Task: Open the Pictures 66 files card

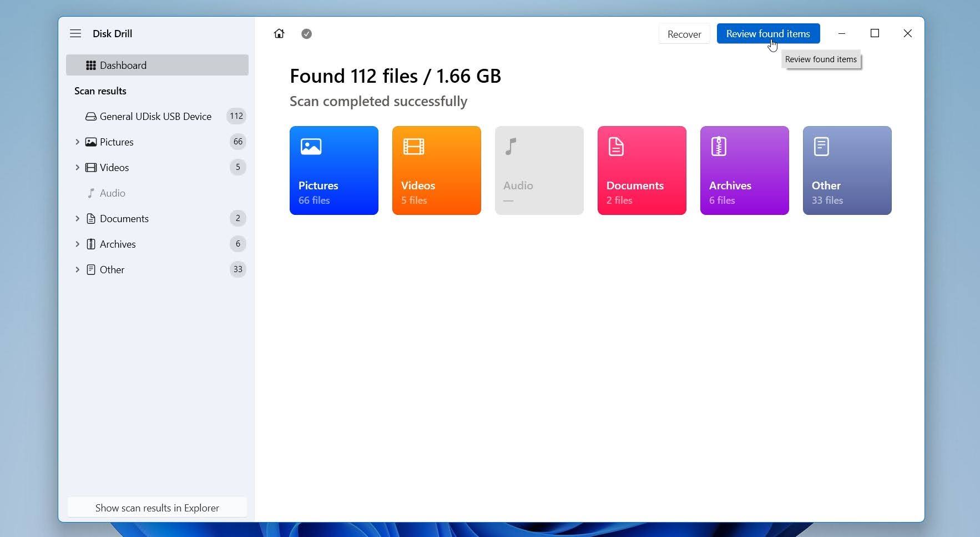Action: 334,170
